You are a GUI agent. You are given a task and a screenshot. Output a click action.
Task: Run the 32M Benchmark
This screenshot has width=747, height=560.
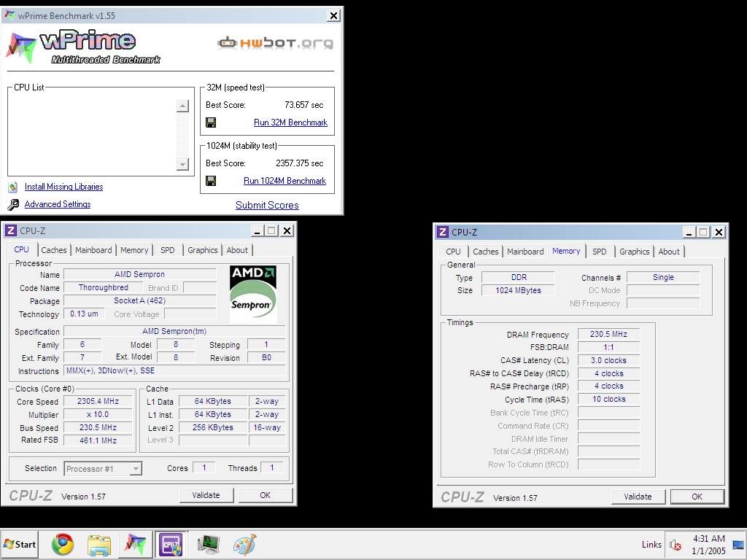[290, 122]
